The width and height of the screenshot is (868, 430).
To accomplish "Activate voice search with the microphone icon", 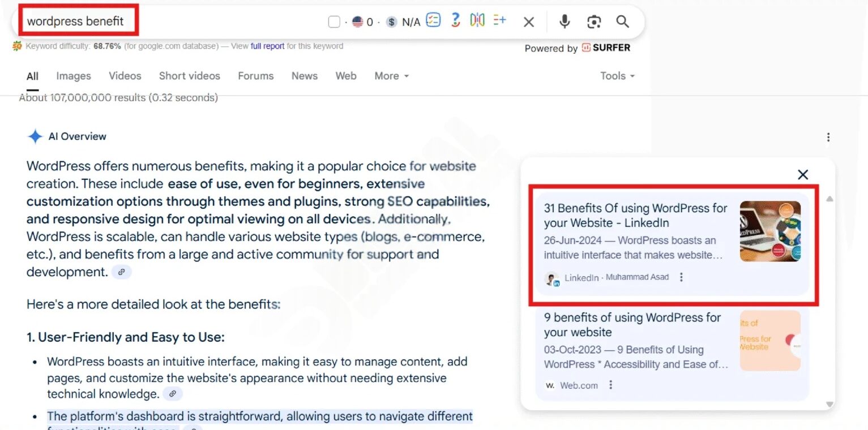I will point(565,21).
